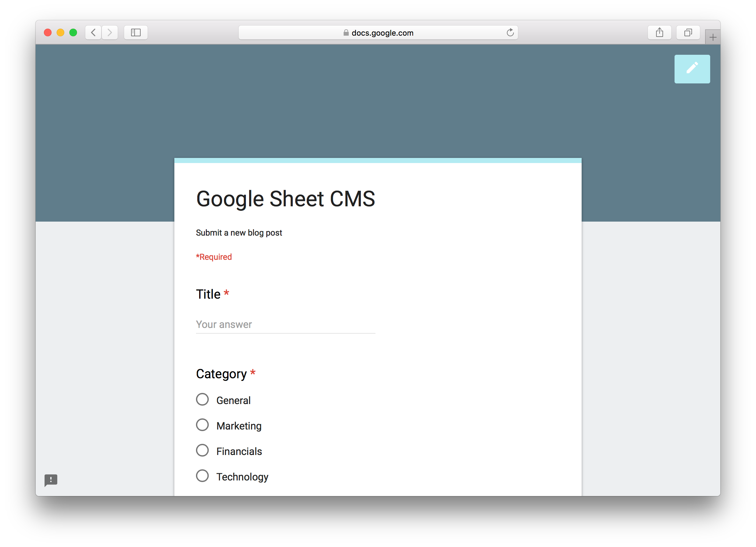This screenshot has width=756, height=547.
Task: Click the browser back navigation arrow
Action: pyautogui.click(x=93, y=32)
